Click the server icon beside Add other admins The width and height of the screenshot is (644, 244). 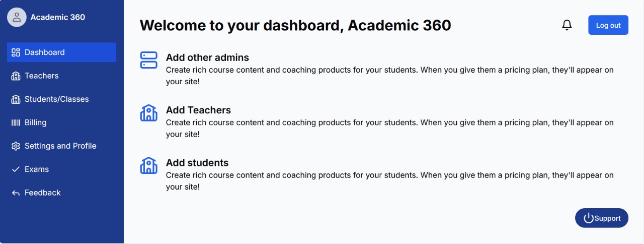[148, 60]
